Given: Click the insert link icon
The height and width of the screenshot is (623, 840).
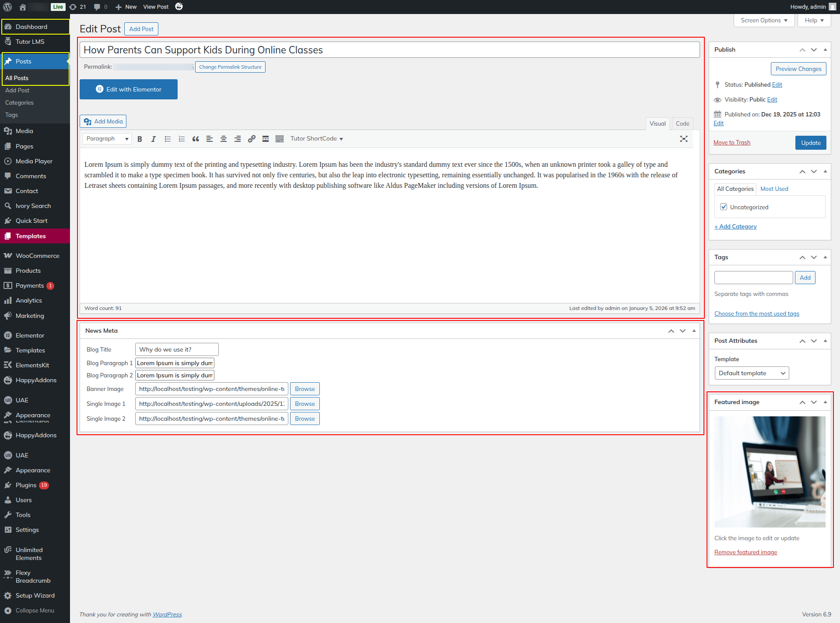Looking at the screenshot, I should click(252, 139).
